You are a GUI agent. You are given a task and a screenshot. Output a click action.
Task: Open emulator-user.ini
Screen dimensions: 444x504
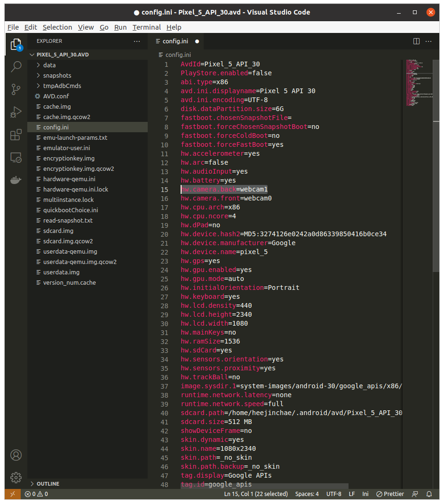[87, 148]
